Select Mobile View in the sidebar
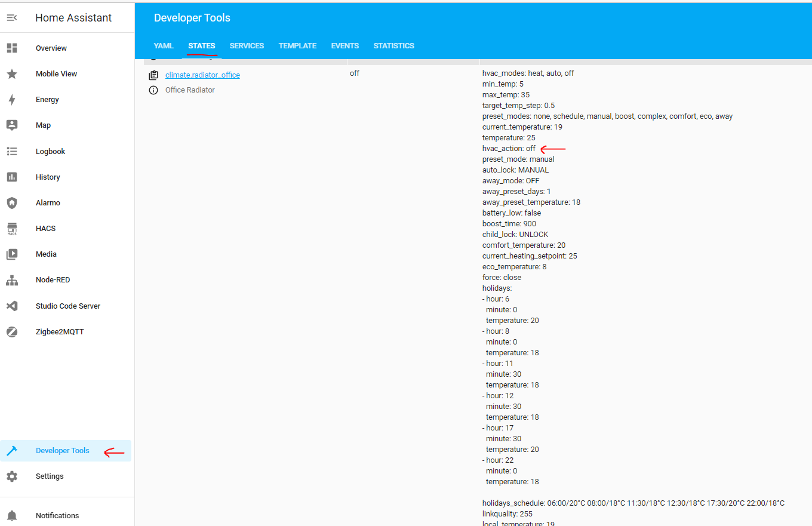Viewport: 812px width, 526px height. tap(56, 73)
